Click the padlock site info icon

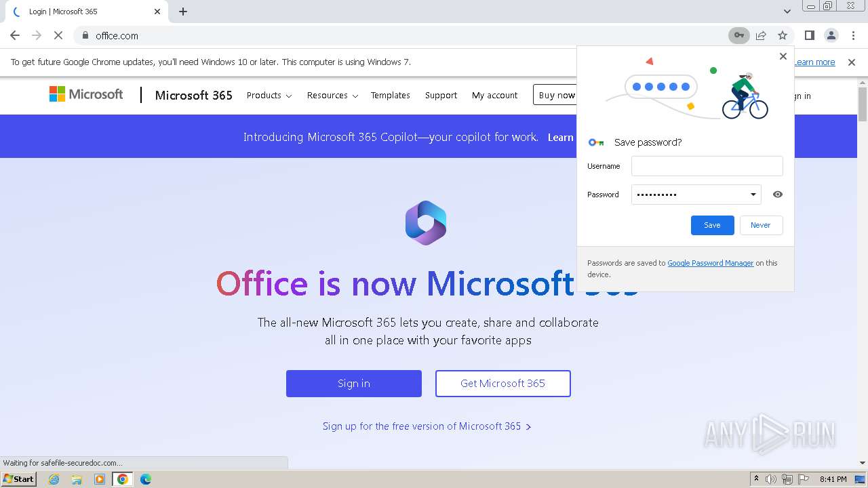pos(85,35)
